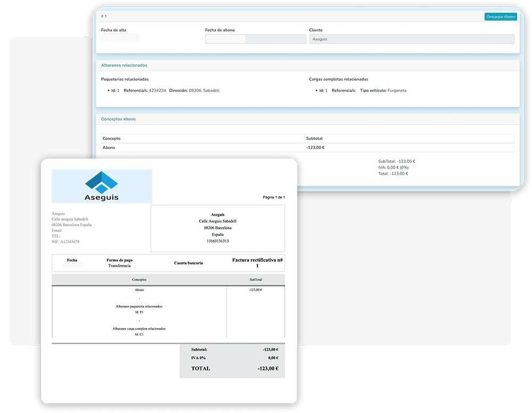Screen dimensions: 532x413
Task: Click the '# 1' record header
Action: [x=104, y=16]
